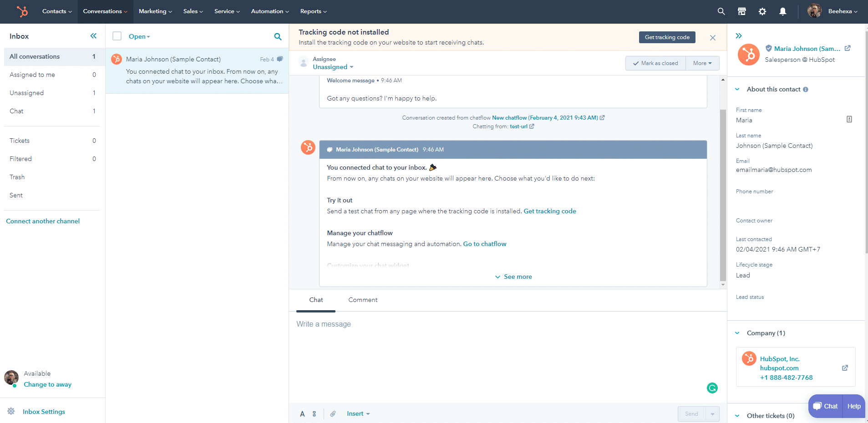Screen dimensions: 868x423
Task: Open the chatflow external link icon
Action: [602, 117]
